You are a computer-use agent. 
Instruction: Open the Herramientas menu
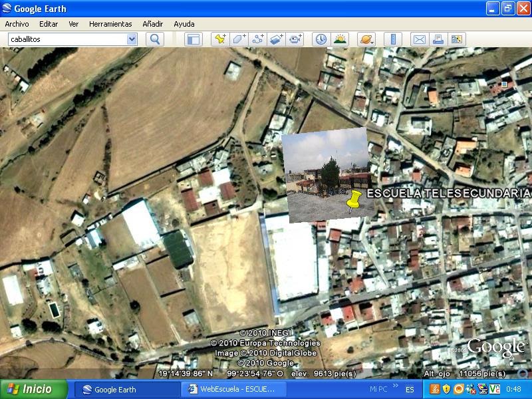[110, 24]
